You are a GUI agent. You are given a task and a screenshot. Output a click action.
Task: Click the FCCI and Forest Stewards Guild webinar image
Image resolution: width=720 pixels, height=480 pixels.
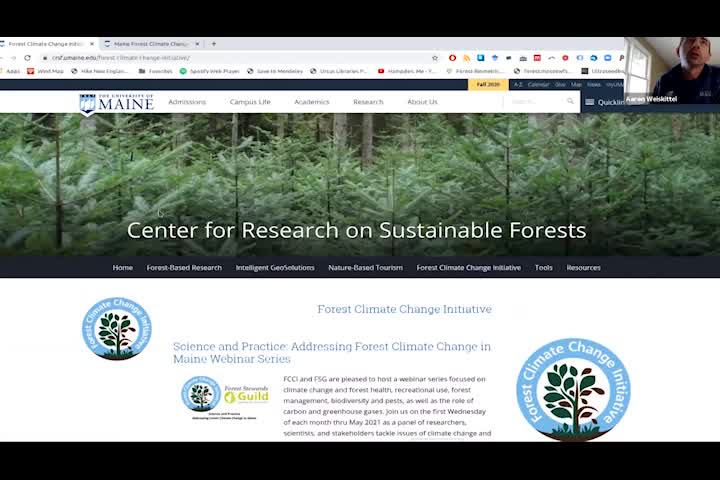tap(225, 398)
